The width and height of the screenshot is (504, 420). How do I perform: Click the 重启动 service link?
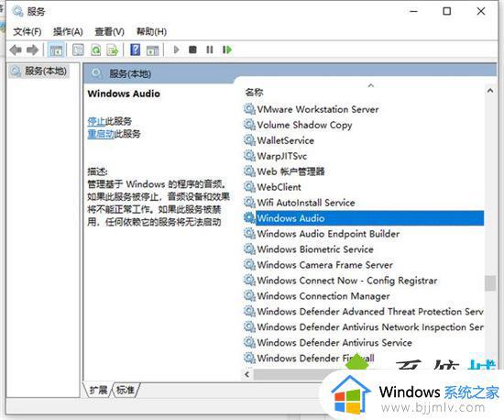coord(101,134)
